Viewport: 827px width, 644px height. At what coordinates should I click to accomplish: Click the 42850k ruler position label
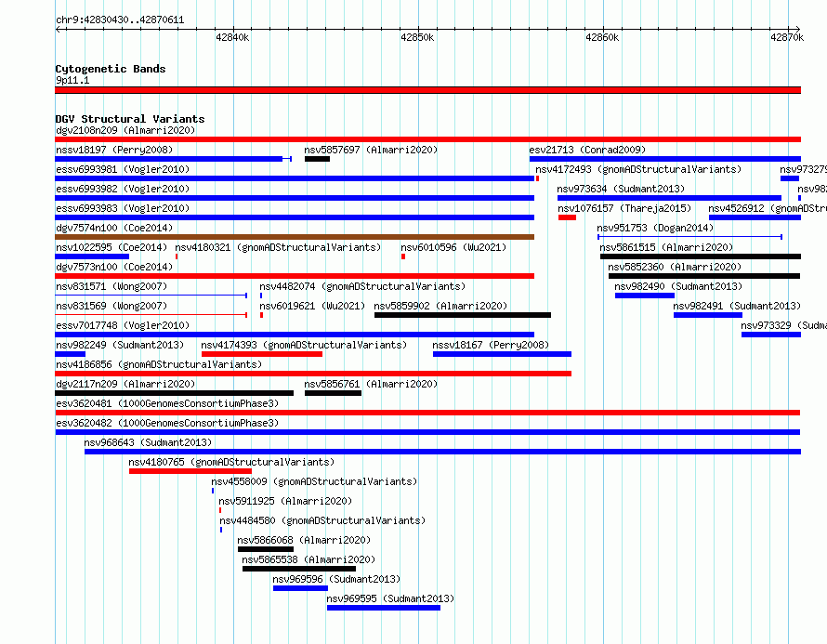coord(417,37)
